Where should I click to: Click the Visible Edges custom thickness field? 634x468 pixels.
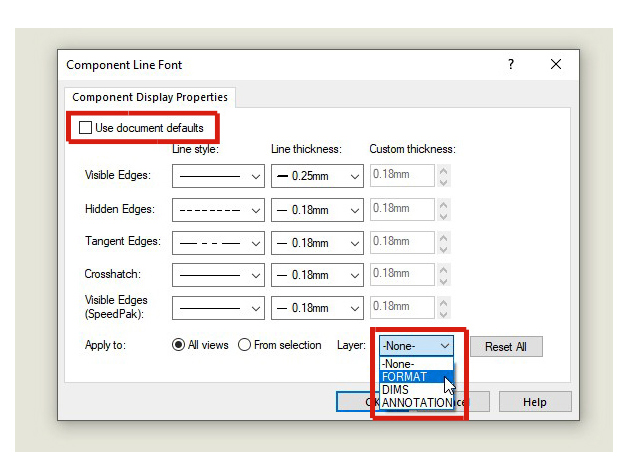(401, 176)
